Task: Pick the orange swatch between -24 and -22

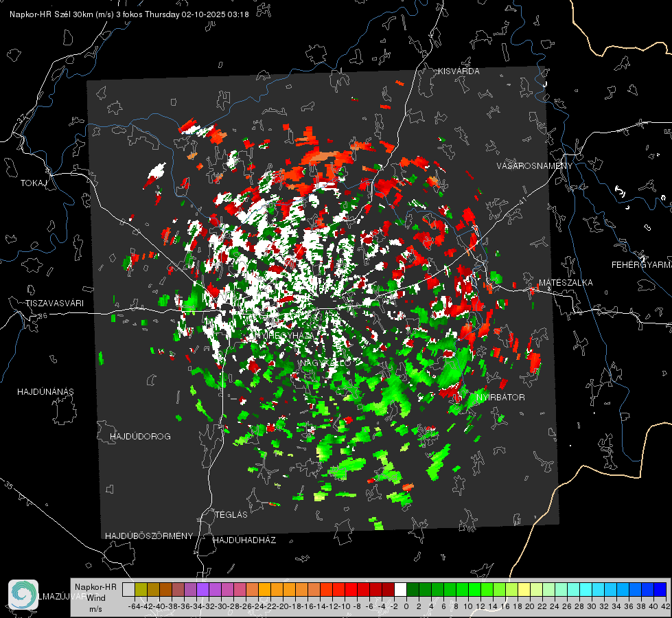Action: point(264,589)
